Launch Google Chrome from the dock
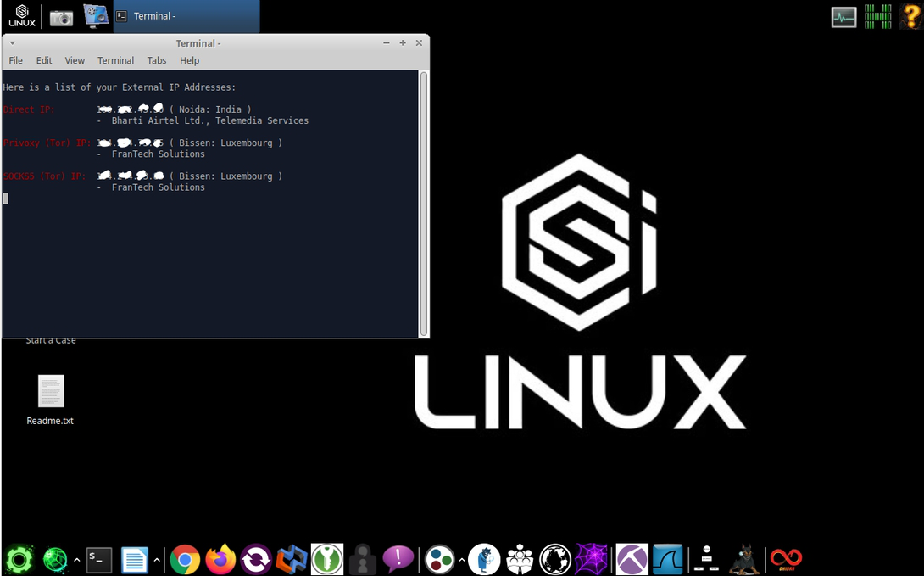Screen dimensions: 924x576 tap(185, 560)
